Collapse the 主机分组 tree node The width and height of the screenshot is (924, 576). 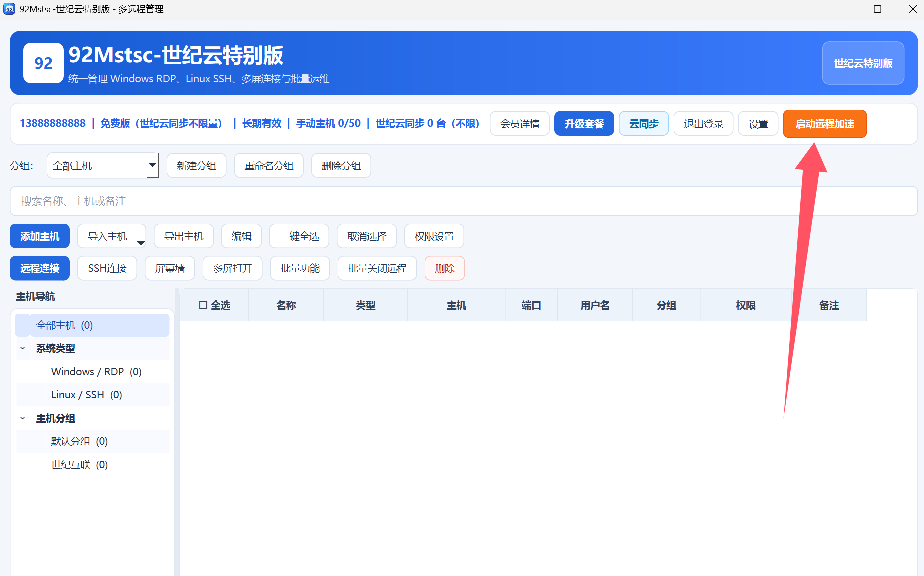click(23, 418)
